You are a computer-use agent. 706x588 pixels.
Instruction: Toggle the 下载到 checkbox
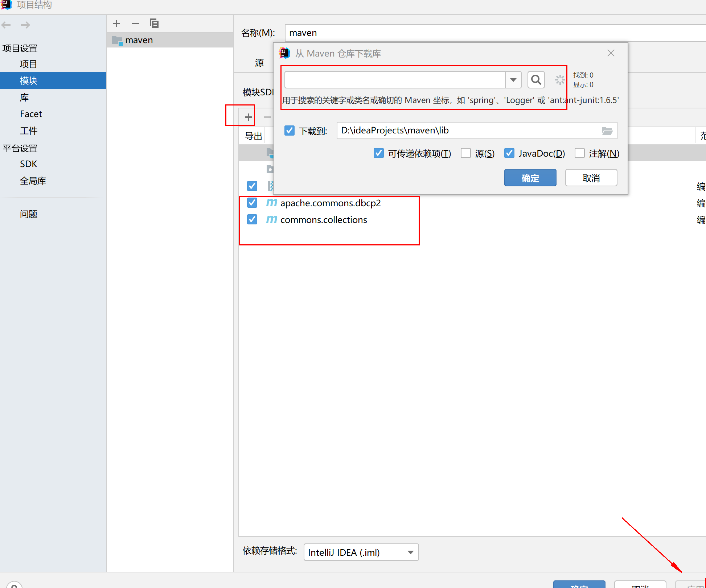(x=290, y=131)
